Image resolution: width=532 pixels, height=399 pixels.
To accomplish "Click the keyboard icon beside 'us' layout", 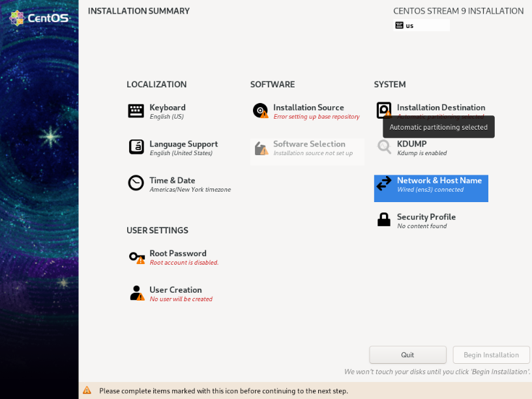I will coord(400,25).
